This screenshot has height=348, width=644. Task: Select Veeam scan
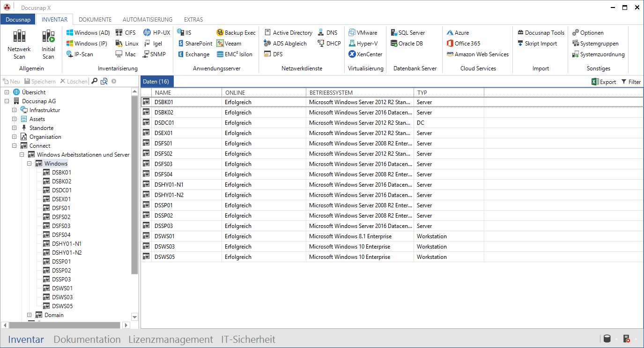(229, 44)
